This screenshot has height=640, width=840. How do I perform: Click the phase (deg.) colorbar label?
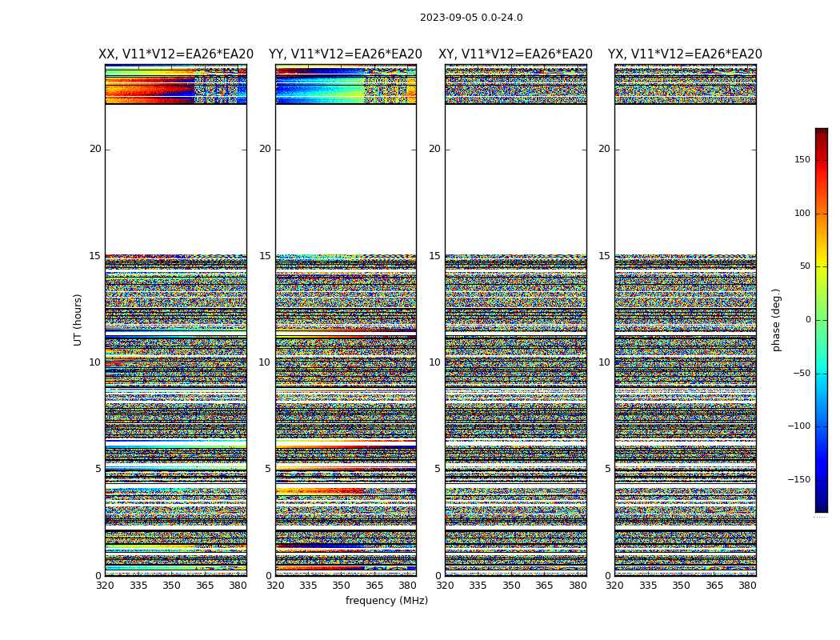point(776,320)
